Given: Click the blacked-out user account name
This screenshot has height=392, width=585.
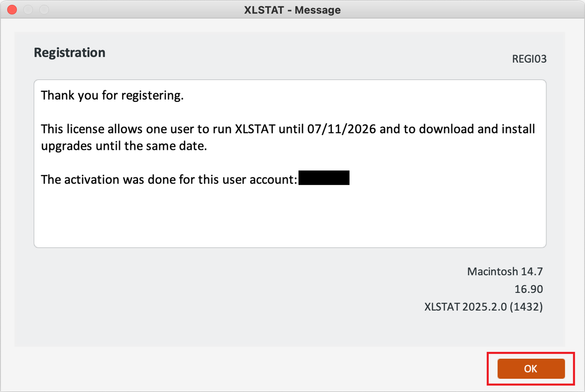Looking at the screenshot, I should [x=324, y=178].
